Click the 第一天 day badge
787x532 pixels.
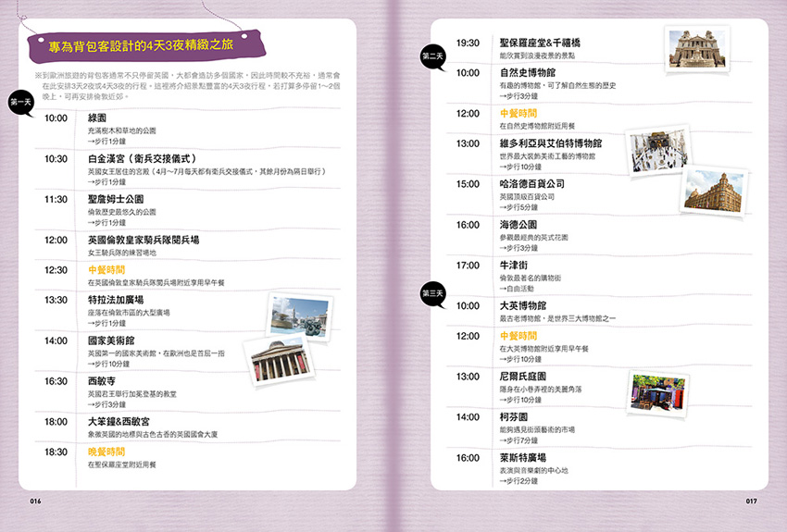click(x=21, y=102)
